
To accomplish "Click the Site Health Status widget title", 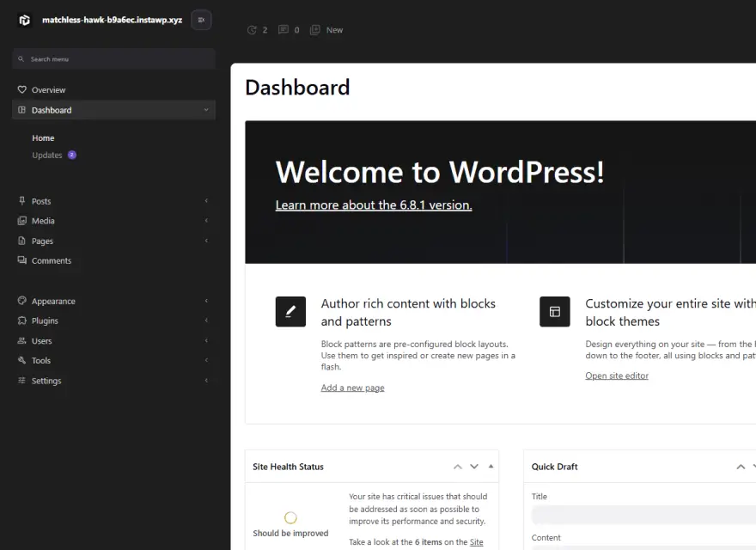I will point(288,467).
